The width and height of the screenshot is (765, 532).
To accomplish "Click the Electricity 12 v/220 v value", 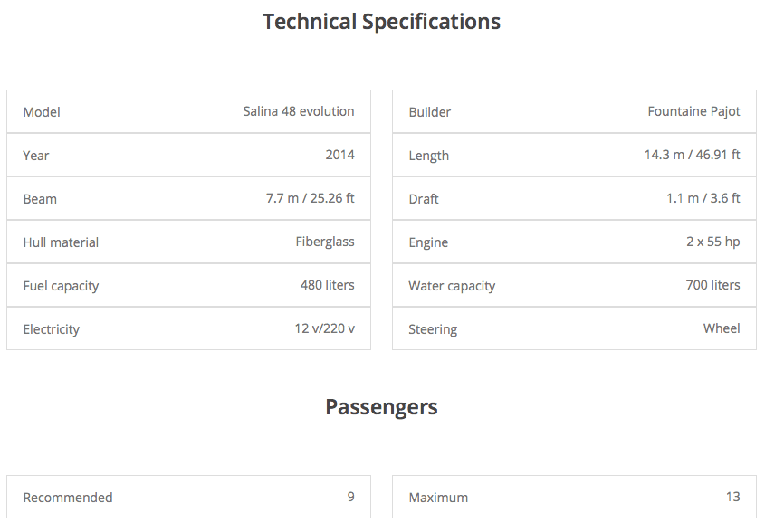I will coord(325,328).
